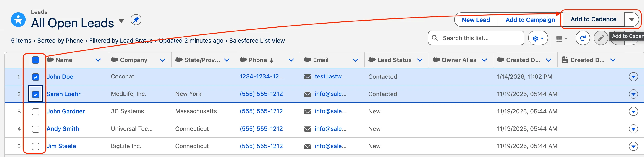Click email envelope icon for John Doe

click(x=307, y=77)
